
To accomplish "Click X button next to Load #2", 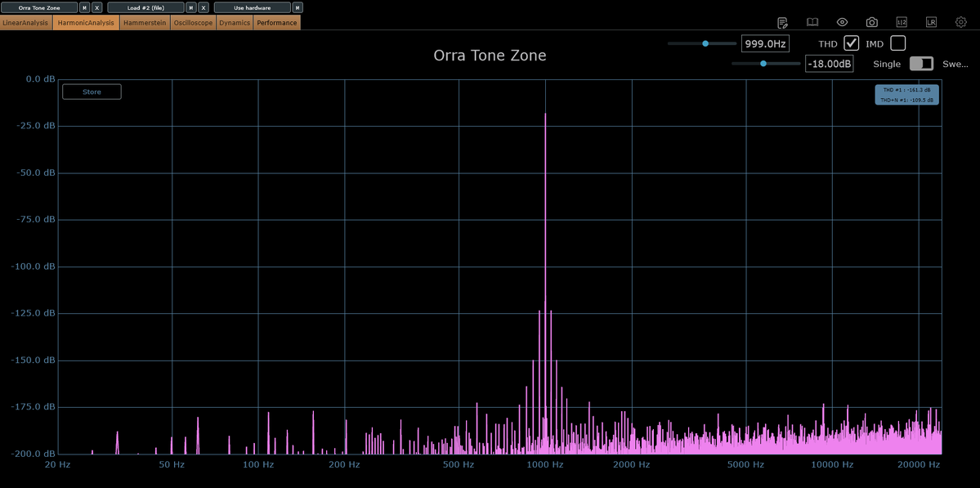I will (x=204, y=7).
